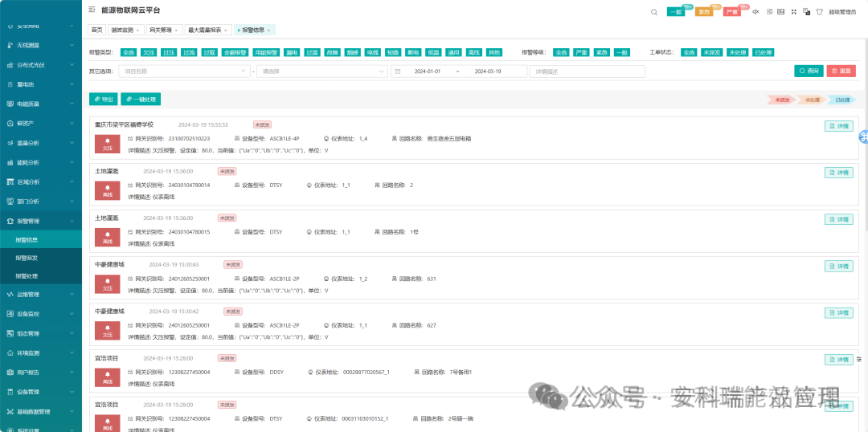Toggle the 未派发 work order status filter
The width and height of the screenshot is (868, 432).
point(710,52)
